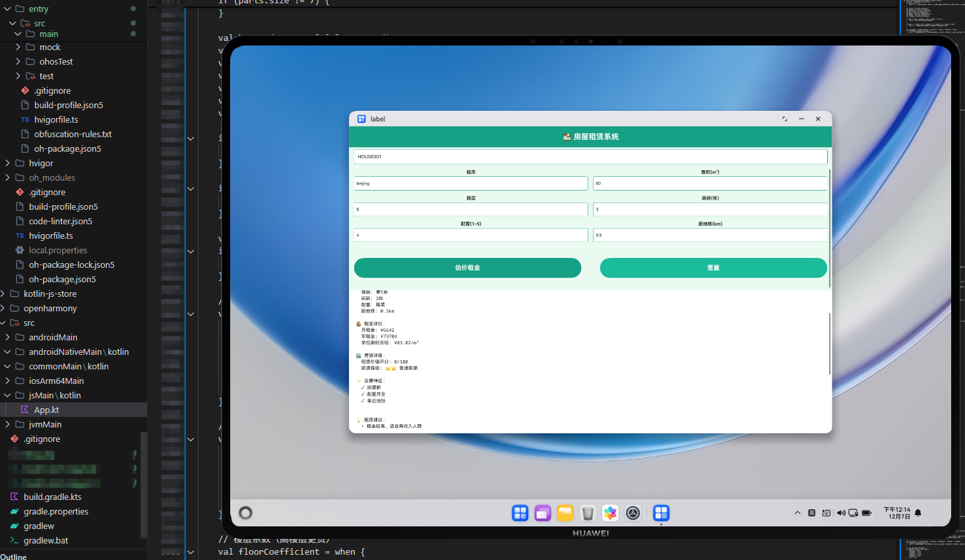Screen dimensions: 965x560
Task: Open the display connection tray icon
Action: pos(853,513)
